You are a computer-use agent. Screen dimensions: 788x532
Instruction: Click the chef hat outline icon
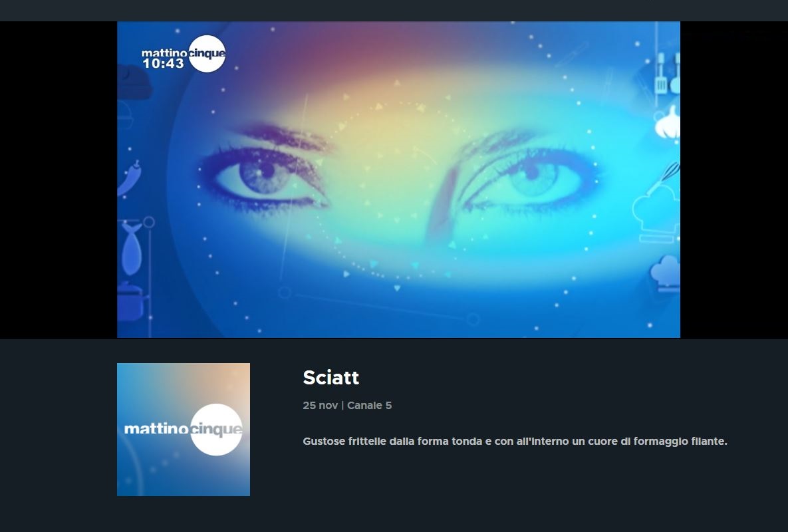tap(655, 215)
